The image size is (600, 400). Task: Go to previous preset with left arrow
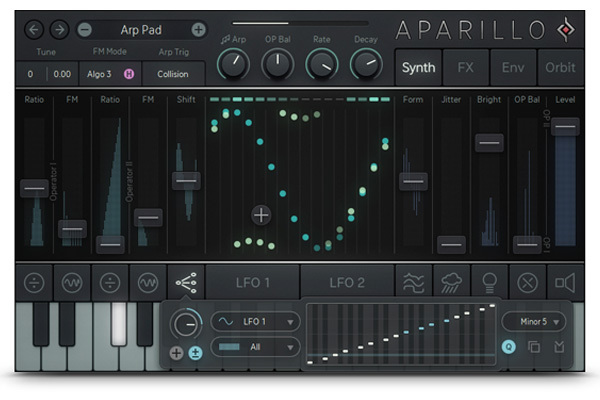pos(34,29)
